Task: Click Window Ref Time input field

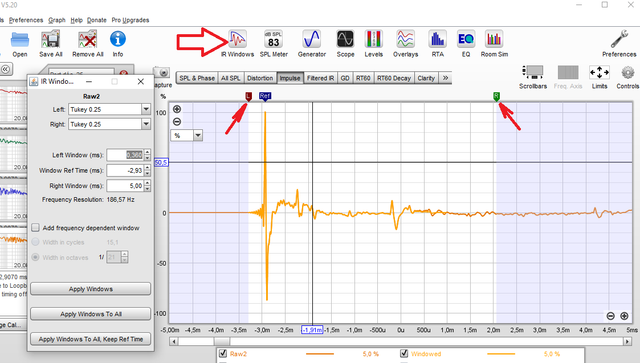Action: (125, 170)
